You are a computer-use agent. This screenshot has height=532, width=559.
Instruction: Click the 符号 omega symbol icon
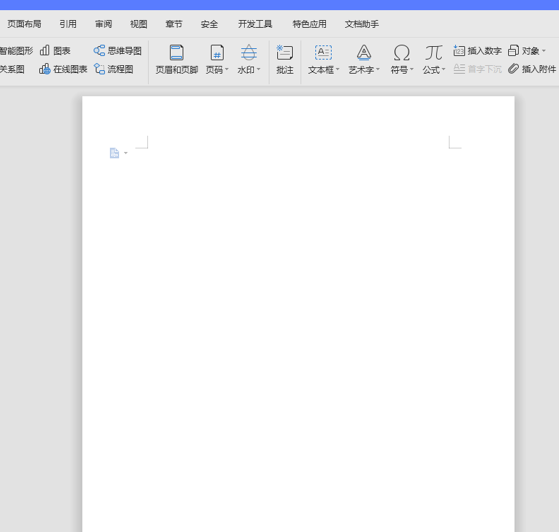click(x=401, y=53)
